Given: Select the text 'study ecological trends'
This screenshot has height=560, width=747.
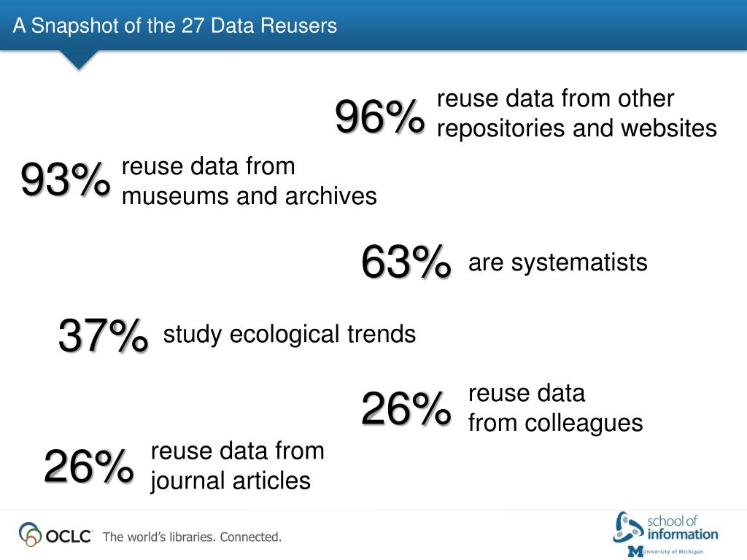Looking at the screenshot, I should [x=289, y=334].
